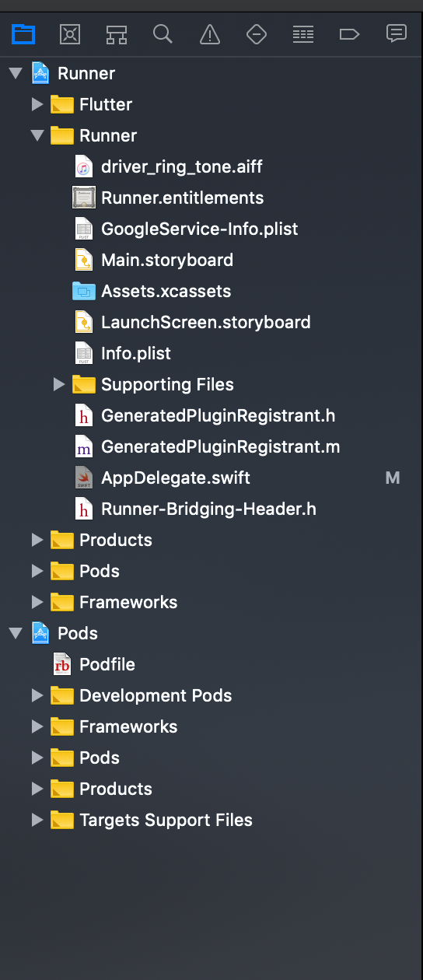This screenshot has width=423, height=980.
Task: Select Targets Support Files folder name
Action: (166, 821)
